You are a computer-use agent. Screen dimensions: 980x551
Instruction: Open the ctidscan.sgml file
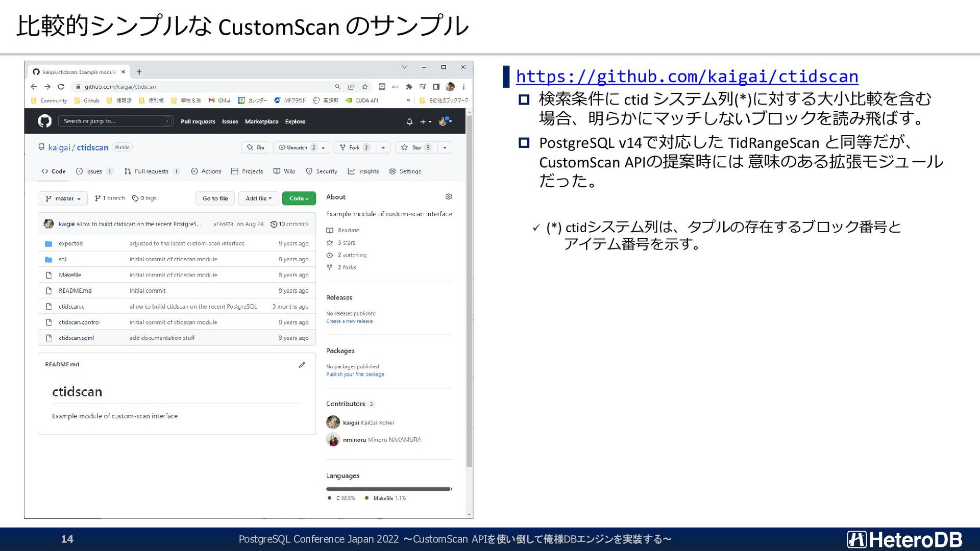pos(76,338)
